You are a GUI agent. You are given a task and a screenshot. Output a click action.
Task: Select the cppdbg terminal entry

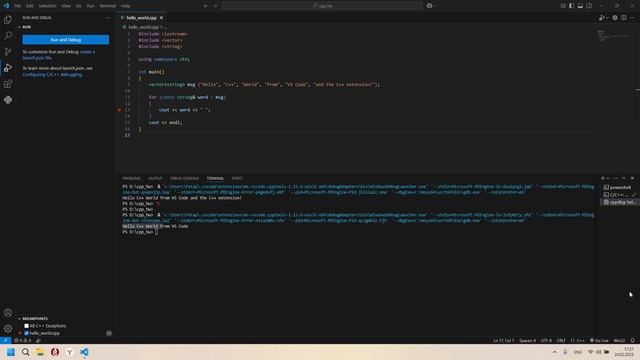click(619, 202)
